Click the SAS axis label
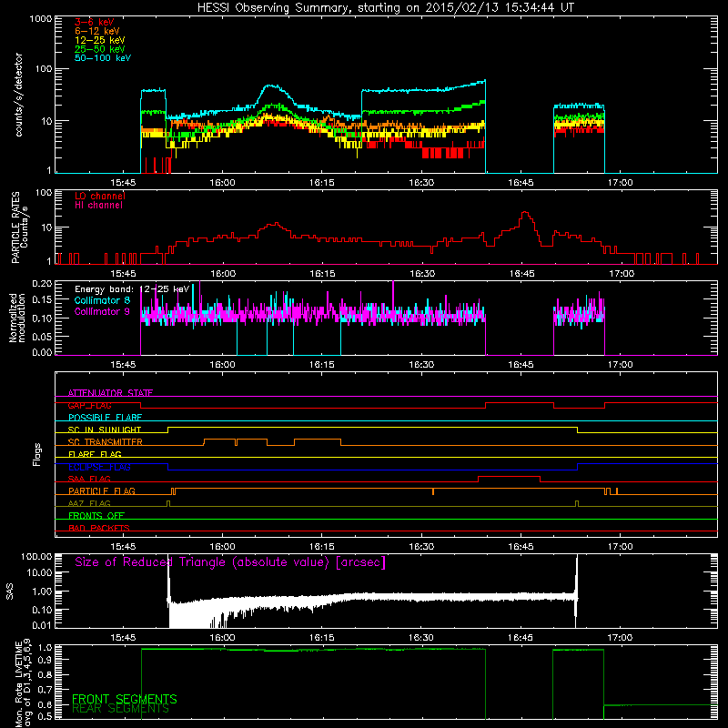The height and width of the screenshot is (728, 728). point(10,591)
